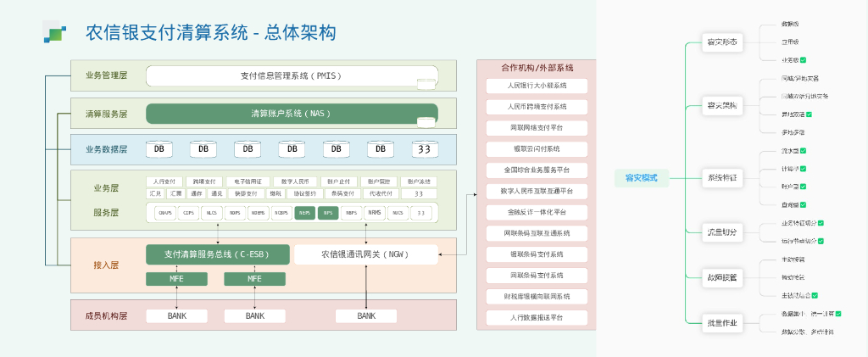Click the 汇兑 business box
The width and height of the screenshot is (868, 357).
pyautogui.click(x=155, y=193)
